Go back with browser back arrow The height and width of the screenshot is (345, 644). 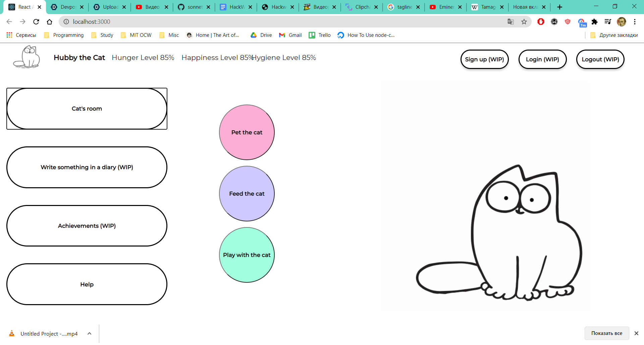(9, 22)
